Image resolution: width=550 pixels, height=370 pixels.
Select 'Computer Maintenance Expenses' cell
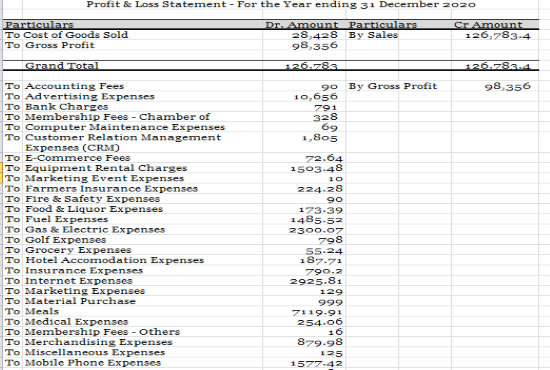(x=125, y=127)
